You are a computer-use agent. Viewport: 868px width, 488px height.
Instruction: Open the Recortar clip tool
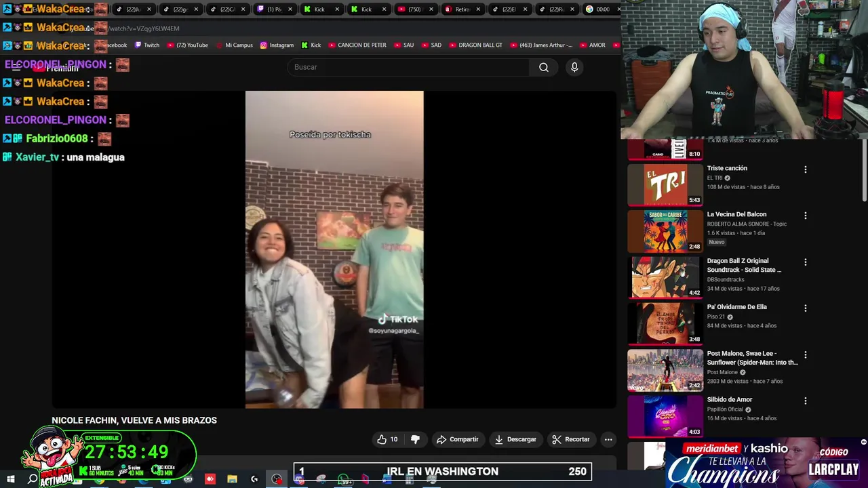tap(571, 439)
